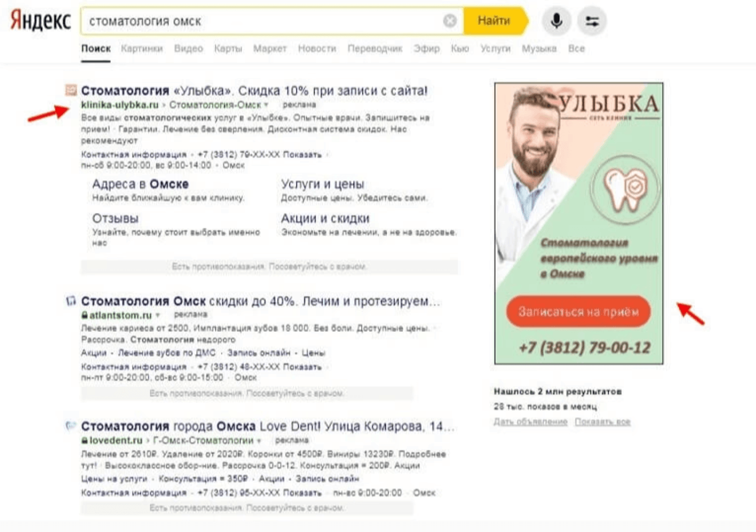The image size is (756, 532).
Task: Select the Новости tab
Action: click(317, 49)
